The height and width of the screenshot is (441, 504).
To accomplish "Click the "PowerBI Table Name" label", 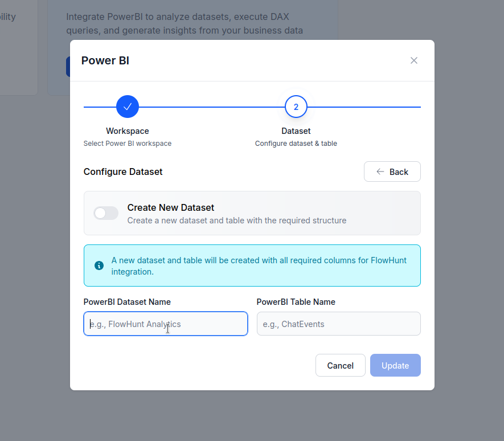I will 296,302.
